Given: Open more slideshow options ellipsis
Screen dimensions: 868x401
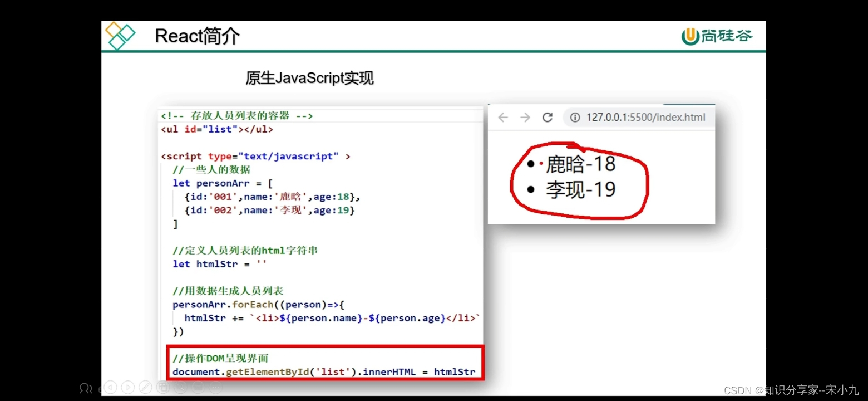Looking at the screenshot, I should (x=216, y=387).
